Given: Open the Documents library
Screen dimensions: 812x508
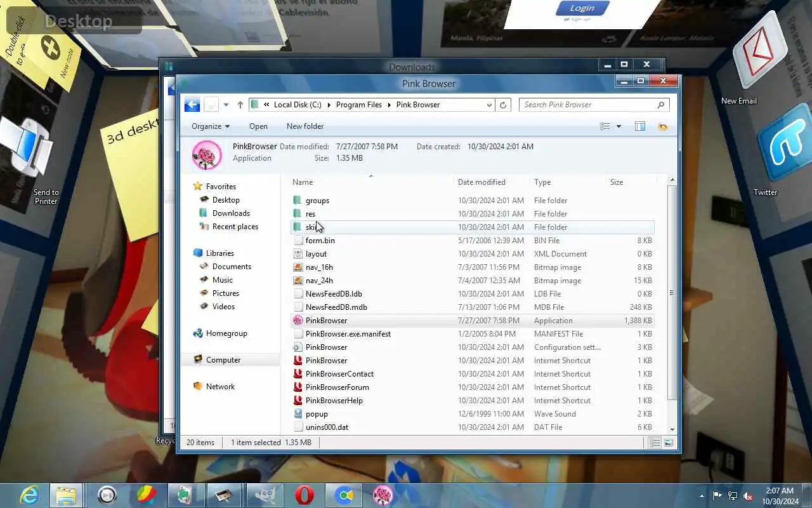Looking at the screenshot, I should (x=232, y=267).
